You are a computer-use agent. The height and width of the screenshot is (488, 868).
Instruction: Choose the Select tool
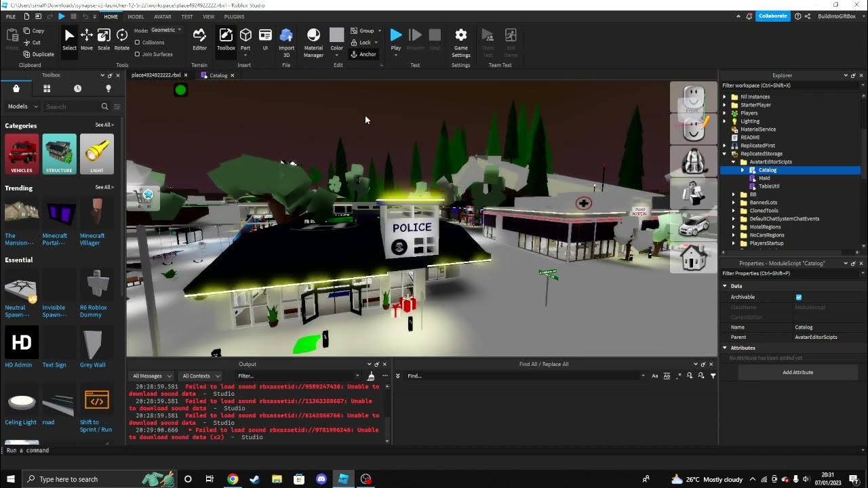tap(69, 39)
